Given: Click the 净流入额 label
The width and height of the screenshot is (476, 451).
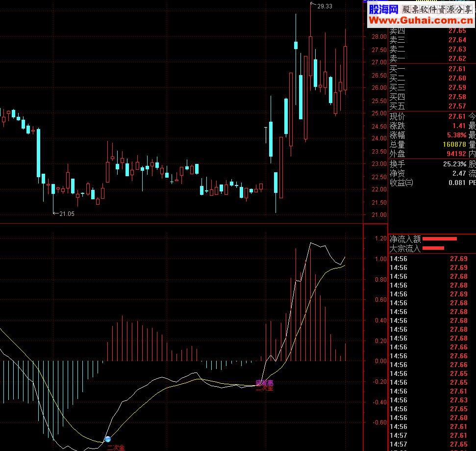Looking at the screenshot, I should pyautogui.click(x=405, y=239).
